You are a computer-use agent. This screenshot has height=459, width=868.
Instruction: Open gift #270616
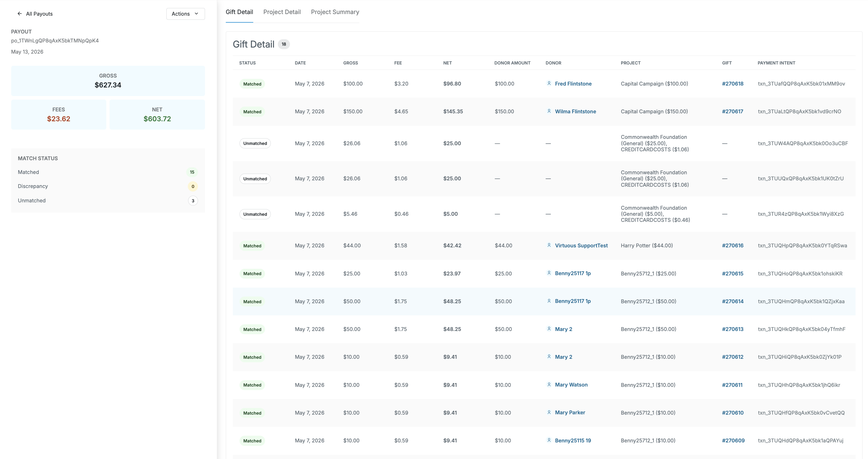pyautogui.click(x=733, y=245)
